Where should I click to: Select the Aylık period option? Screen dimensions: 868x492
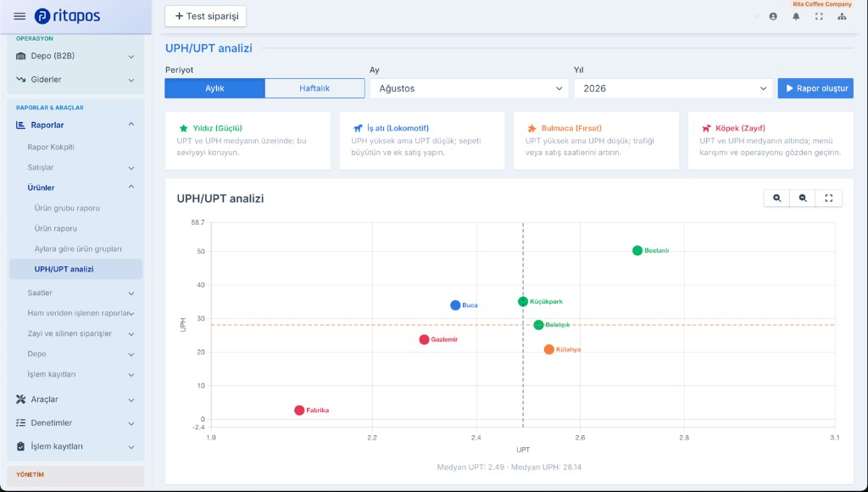coord(214,89)
